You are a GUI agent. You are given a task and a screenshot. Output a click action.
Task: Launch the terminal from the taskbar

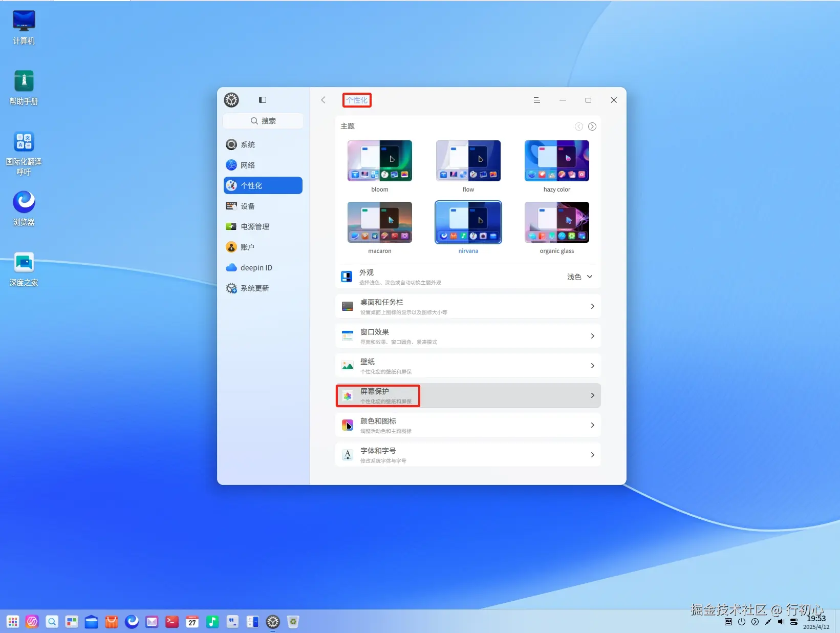[172, 622]
